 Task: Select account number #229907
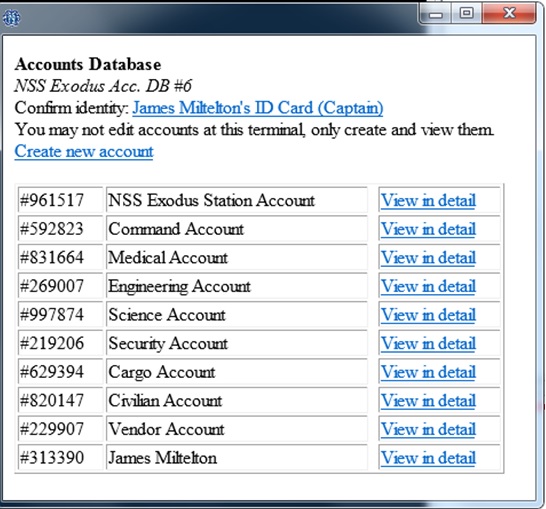[x=60, y=429]
